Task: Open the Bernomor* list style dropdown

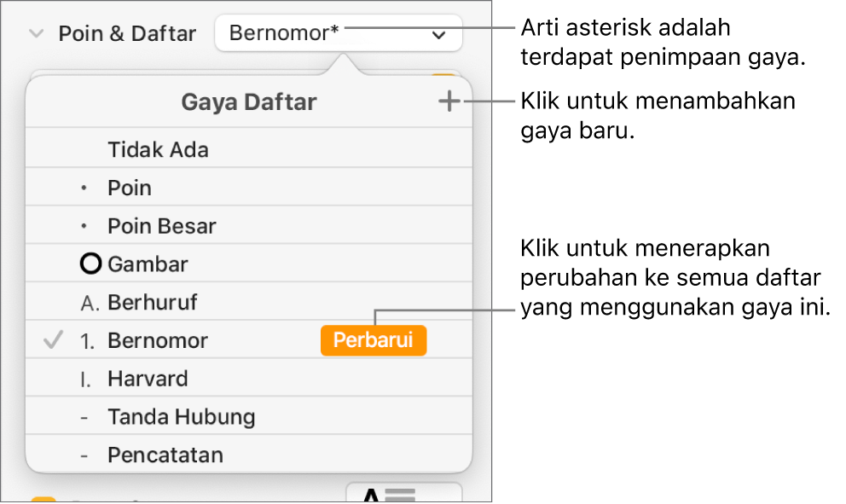Action: (x=339, y=33)
